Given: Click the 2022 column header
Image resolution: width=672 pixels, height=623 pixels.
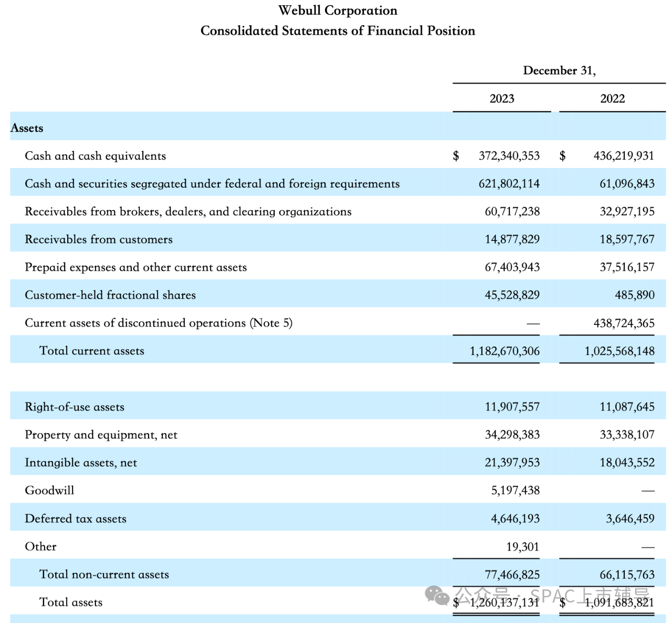Looking at the screenshot, I should 613,99.
